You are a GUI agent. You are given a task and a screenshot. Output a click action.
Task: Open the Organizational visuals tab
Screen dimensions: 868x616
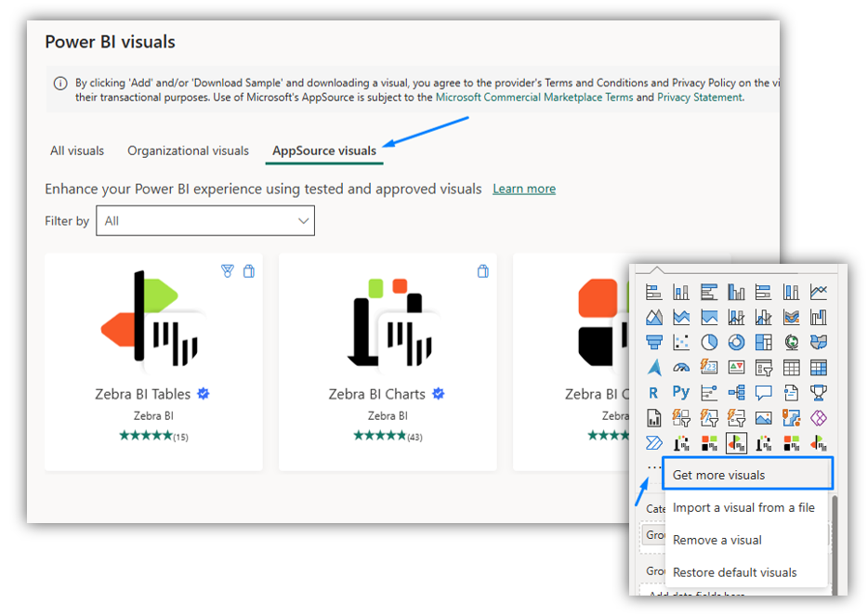click(188, 151)
